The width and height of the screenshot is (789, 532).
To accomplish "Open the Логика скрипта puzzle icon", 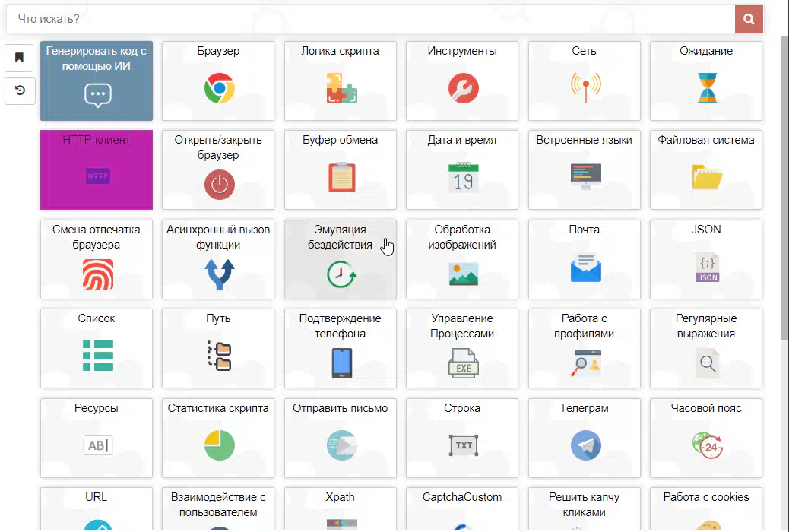I will [x=341, y=89].
